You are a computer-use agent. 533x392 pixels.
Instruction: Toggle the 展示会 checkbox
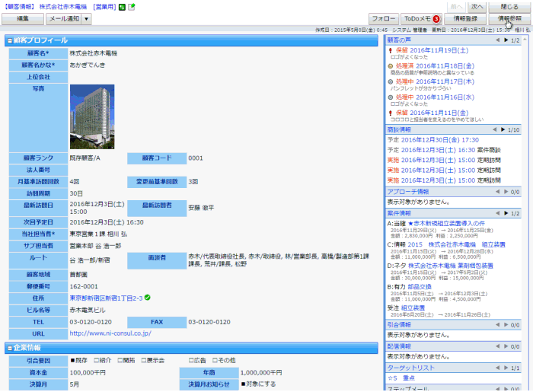click(143, 361)
